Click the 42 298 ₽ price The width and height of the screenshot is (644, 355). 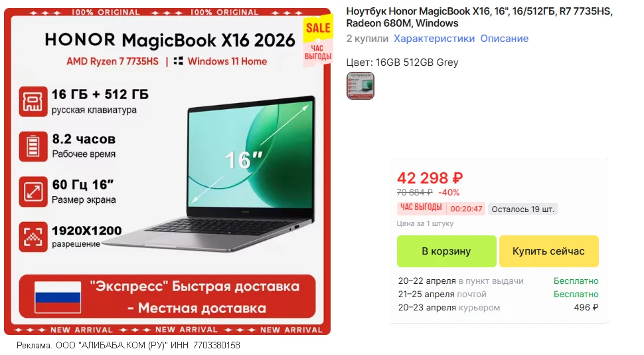coord(430,178)
